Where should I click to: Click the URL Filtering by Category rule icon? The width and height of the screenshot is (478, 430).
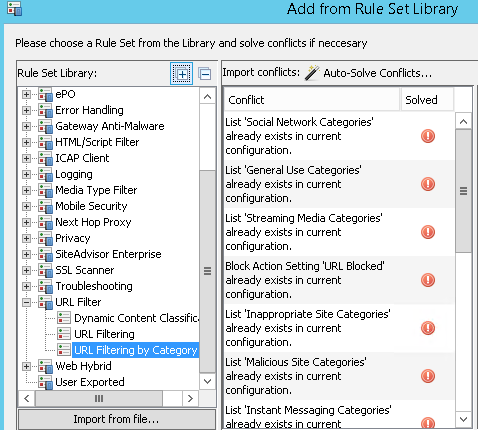point(64,350)
